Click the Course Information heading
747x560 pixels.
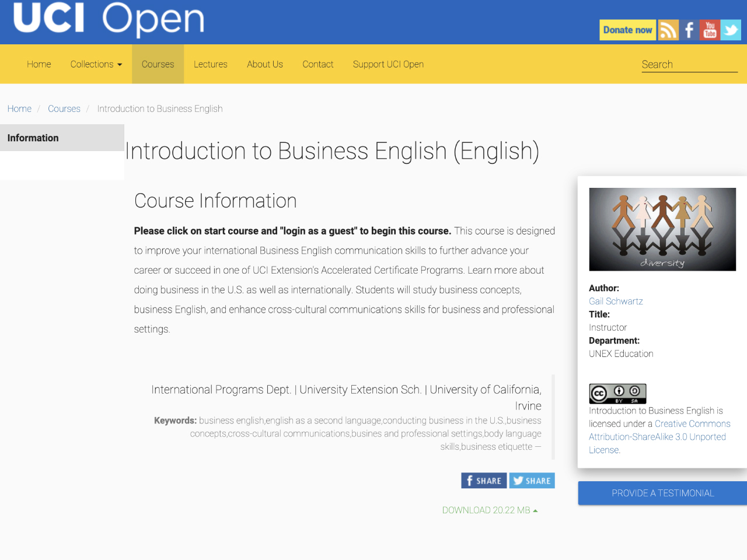215,201
